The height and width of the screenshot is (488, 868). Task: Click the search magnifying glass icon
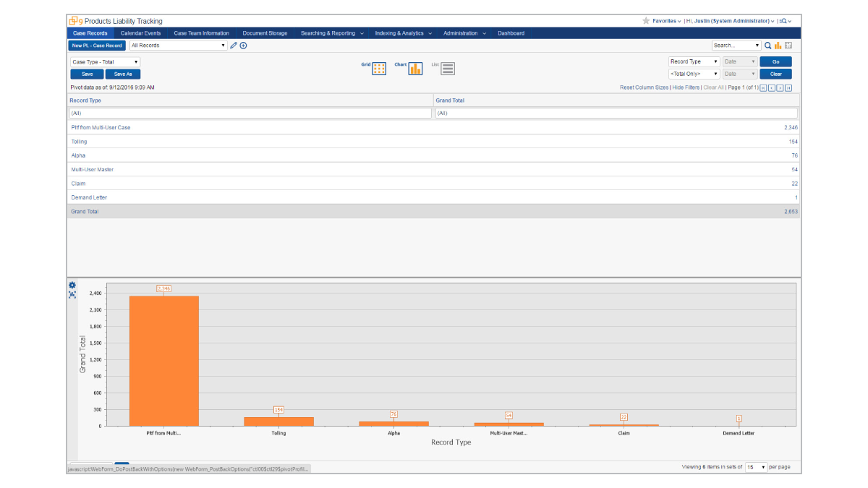[x=767, y=45]
